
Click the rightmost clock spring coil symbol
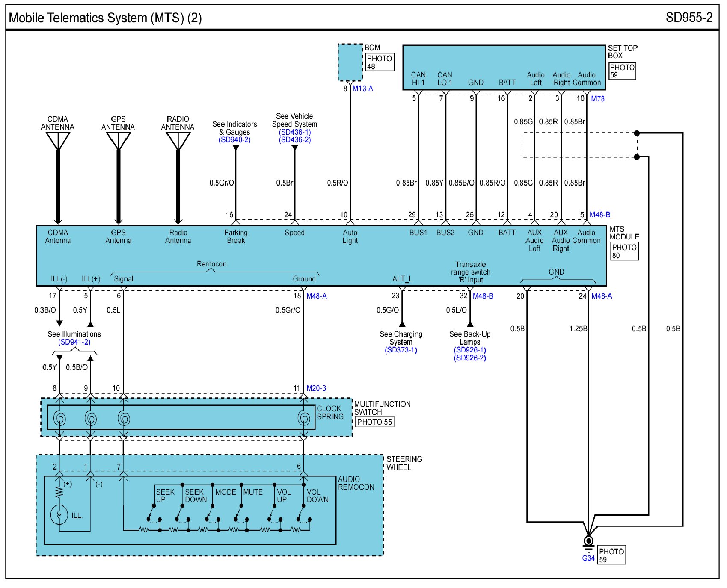click(x=304, y=418)
